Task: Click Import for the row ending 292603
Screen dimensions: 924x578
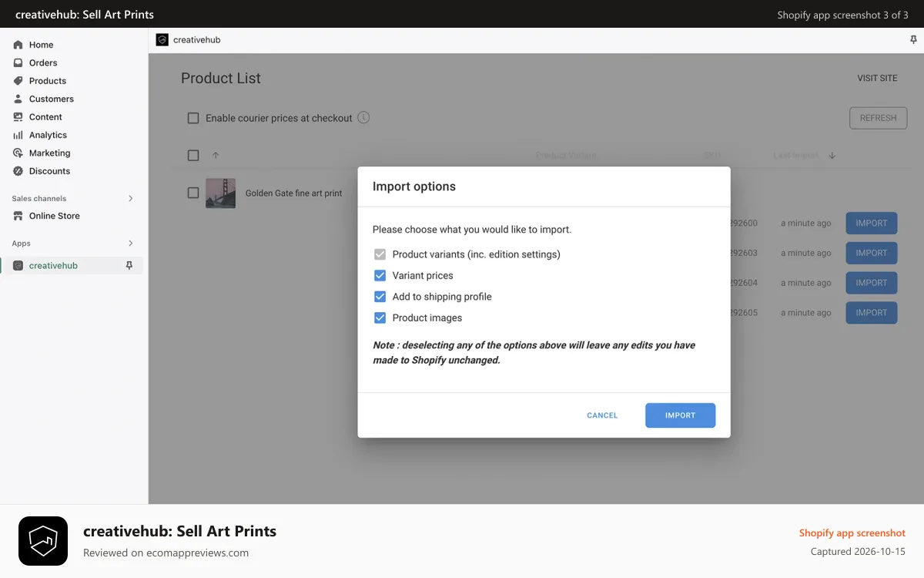Action: pos(872,253)
